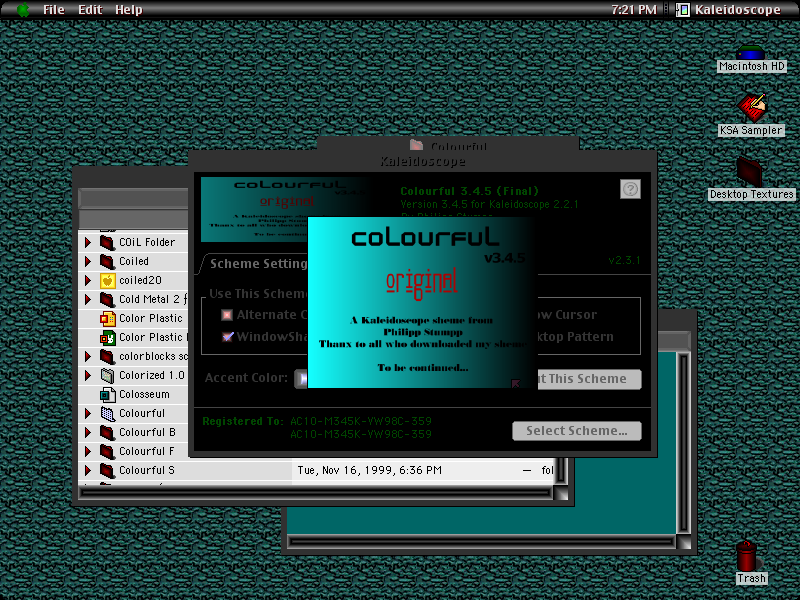The image size is (800, 600).
Task: Select the KSA Sampler desktop icon
Action: point(751,108)
